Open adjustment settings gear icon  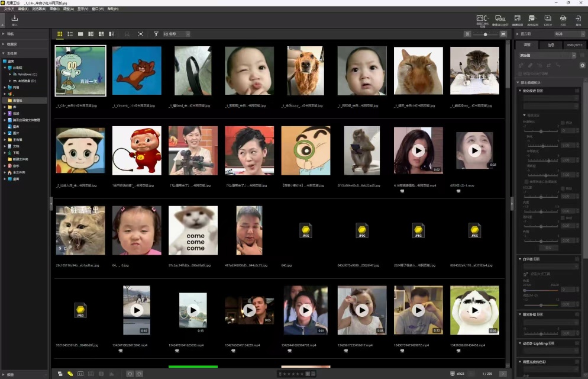[582, 65]
